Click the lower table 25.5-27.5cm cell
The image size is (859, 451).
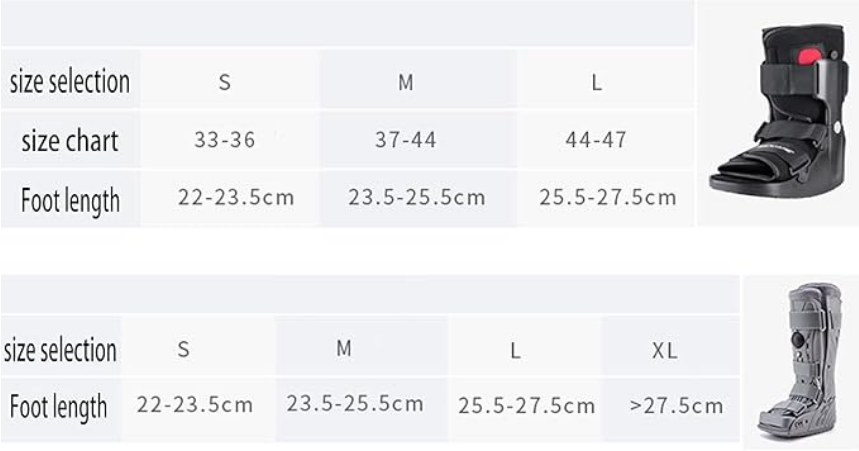526,406
